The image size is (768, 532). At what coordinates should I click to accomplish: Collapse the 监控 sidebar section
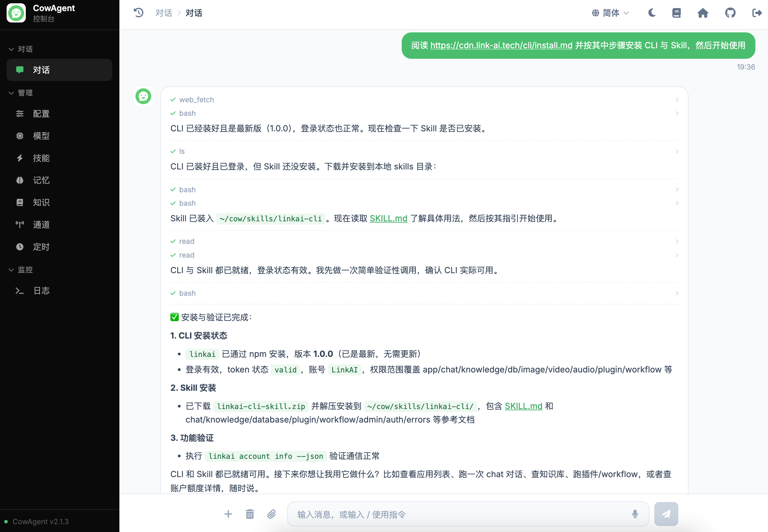pyautogui.click(x=21, y=270)
